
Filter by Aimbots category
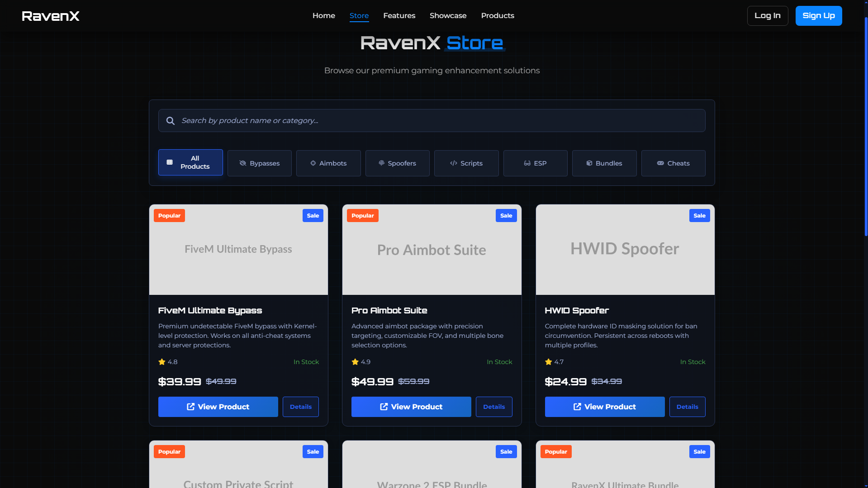pos(328,163)
